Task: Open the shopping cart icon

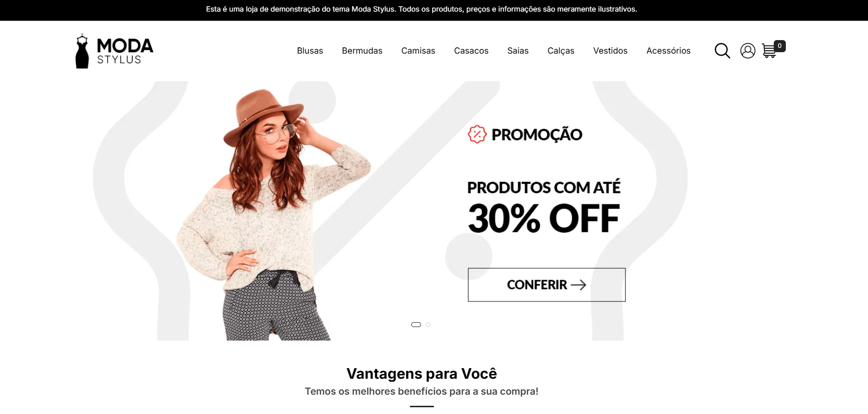Action: tap(769, 51)
